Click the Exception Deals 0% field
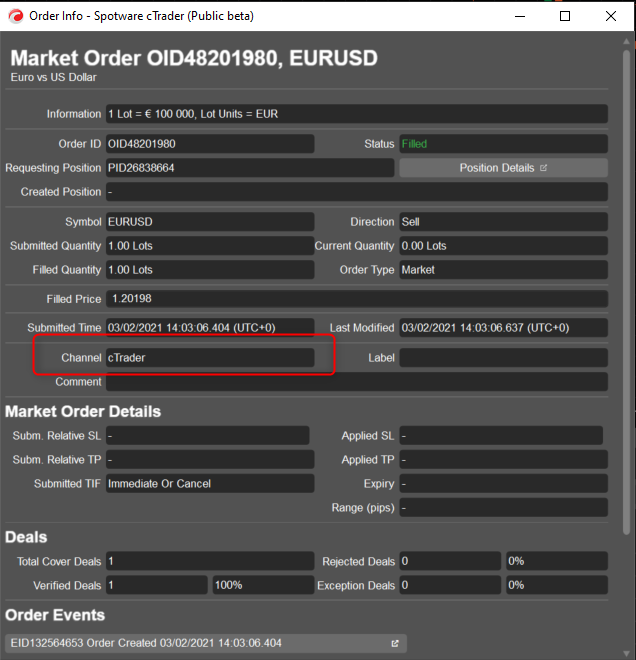The height and width of the screenshot is (660, 636). 557,585
